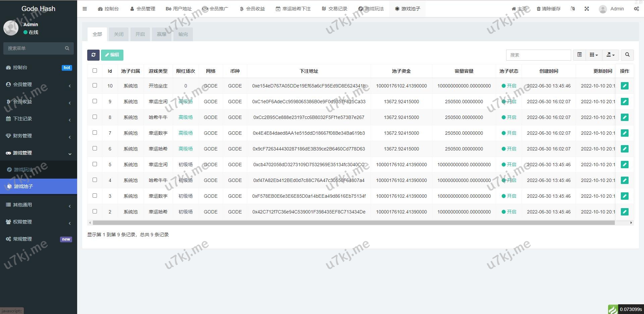The image size is (644, 314).
Task: Switch to the 关闭 filter tab
Action: (119, 34)
